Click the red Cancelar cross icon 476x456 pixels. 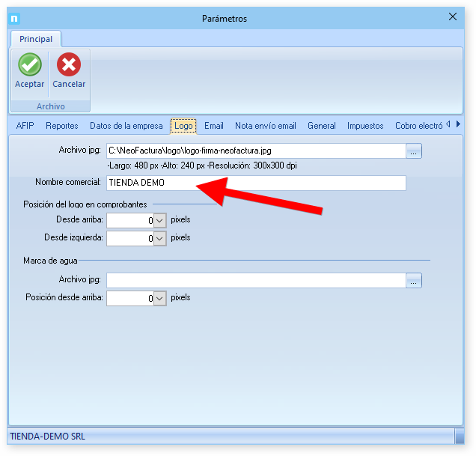pos(69,65)
